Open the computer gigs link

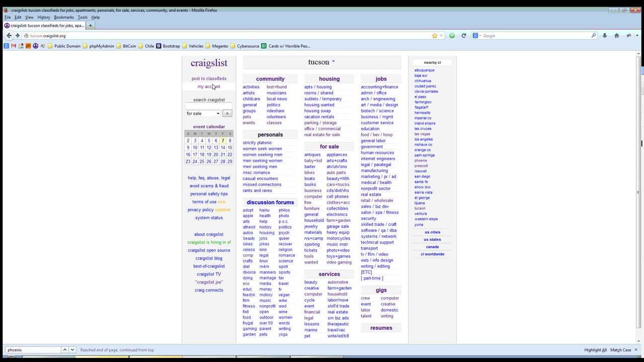click(389, 298)
